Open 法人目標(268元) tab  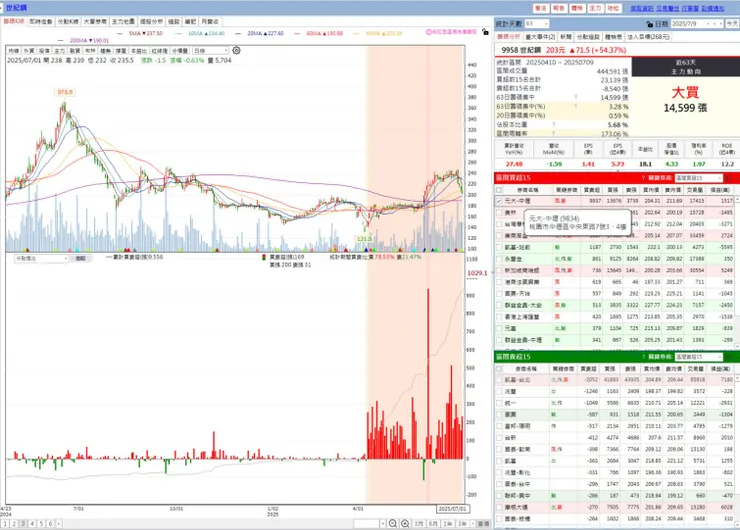coord(648,36)
